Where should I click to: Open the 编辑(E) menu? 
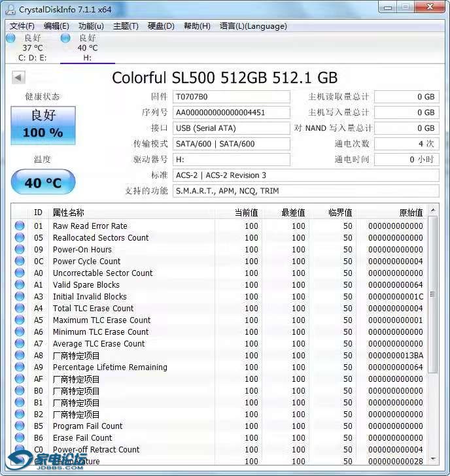click(56, 26)
